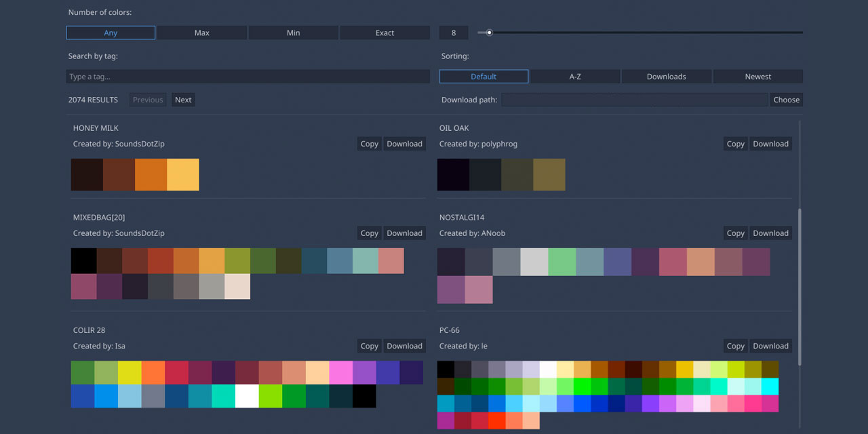868x434 pixels.
Task: Download the OIL OAK palette
Action: click(771, 144)
